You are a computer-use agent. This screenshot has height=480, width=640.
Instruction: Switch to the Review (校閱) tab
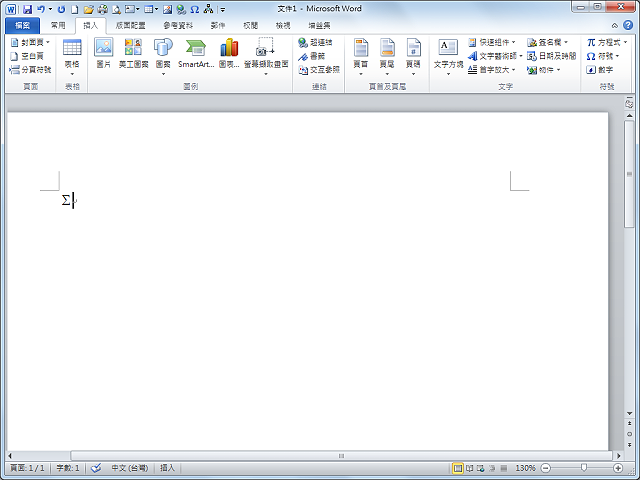251,26
